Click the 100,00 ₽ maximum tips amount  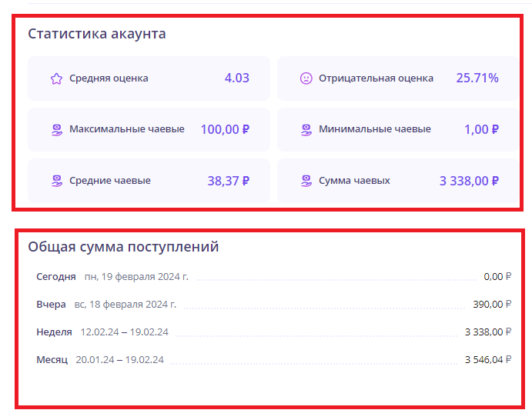click(x=225, y=129)
